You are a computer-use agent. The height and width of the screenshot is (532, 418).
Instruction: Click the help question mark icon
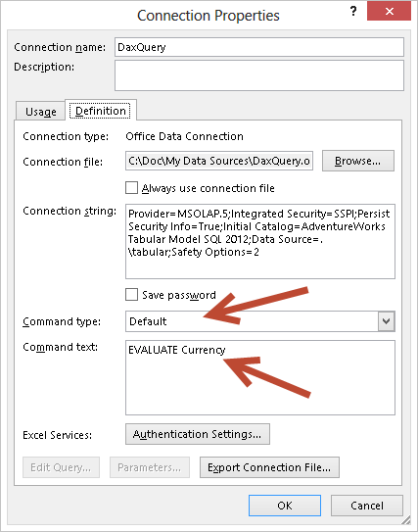click(353, 11)
